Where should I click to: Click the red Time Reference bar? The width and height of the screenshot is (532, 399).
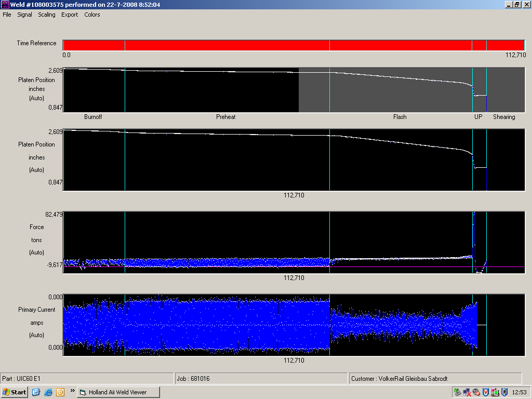(x=294, y=45)
